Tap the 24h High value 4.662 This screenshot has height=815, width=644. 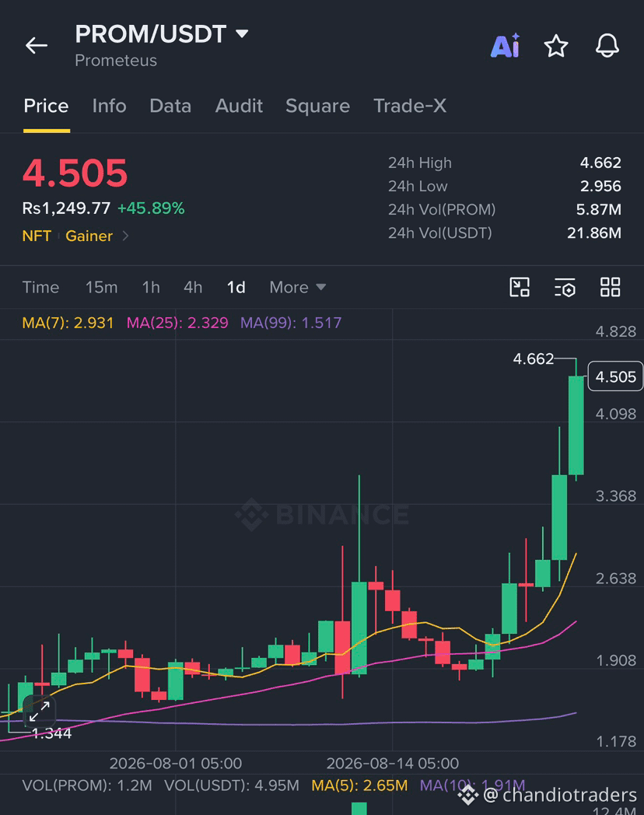pos(600,163)
